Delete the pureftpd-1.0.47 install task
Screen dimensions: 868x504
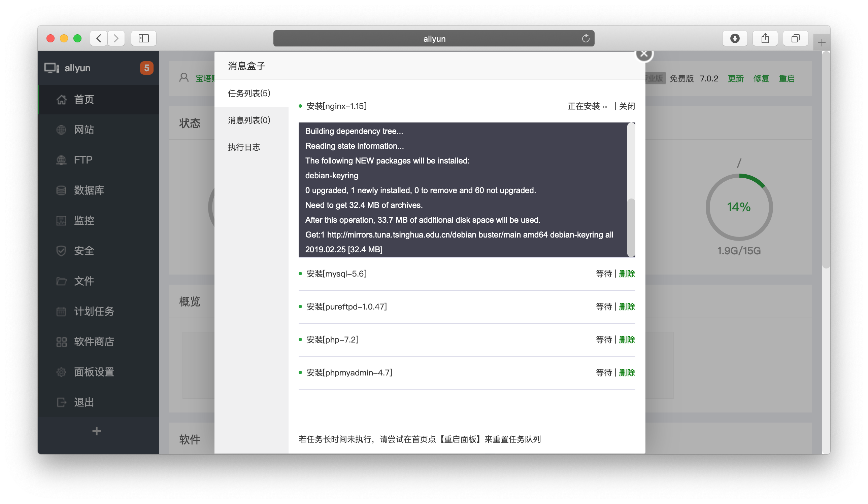(627, 307)
